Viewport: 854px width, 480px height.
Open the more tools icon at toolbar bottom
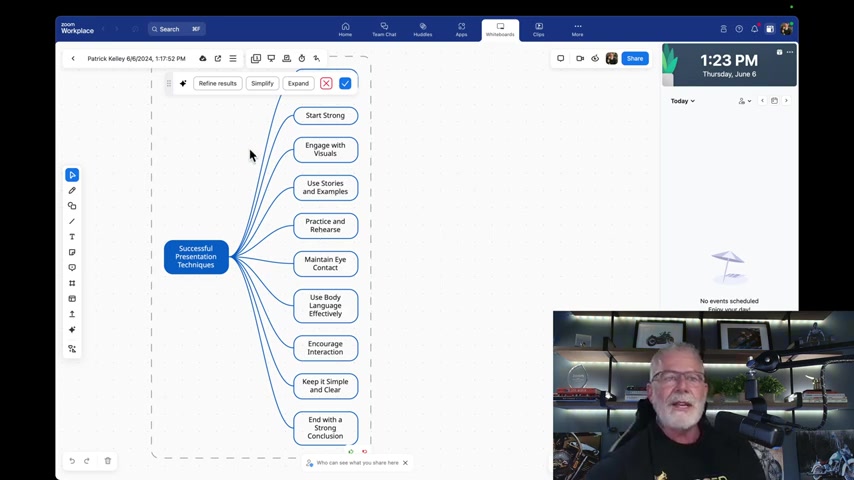(72, 349)
